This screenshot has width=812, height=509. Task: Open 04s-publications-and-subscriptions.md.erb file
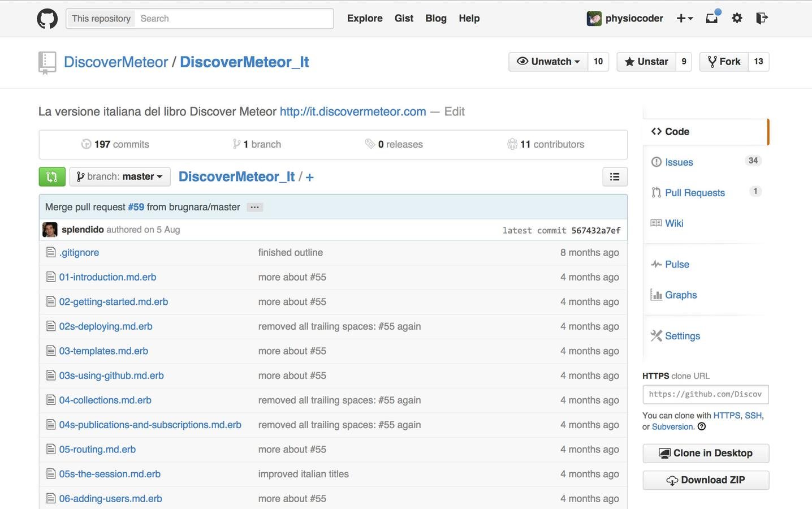click(x=150, y=425)
